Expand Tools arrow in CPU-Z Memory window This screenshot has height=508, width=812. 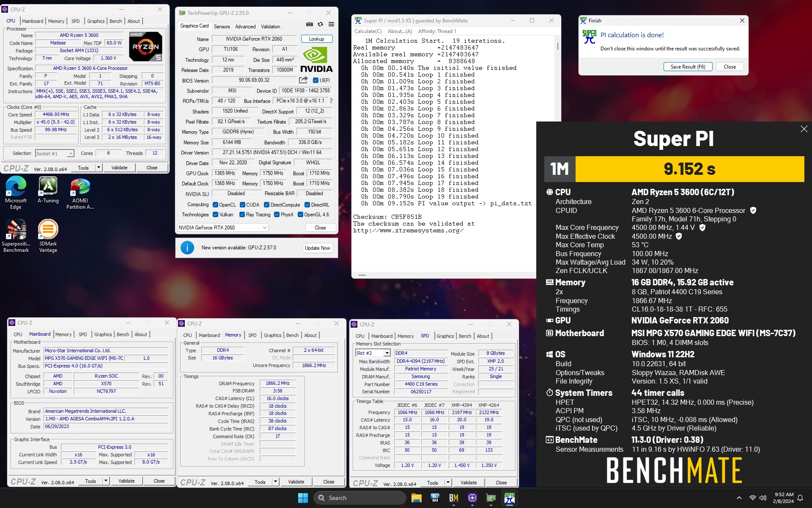coord(275,482)
